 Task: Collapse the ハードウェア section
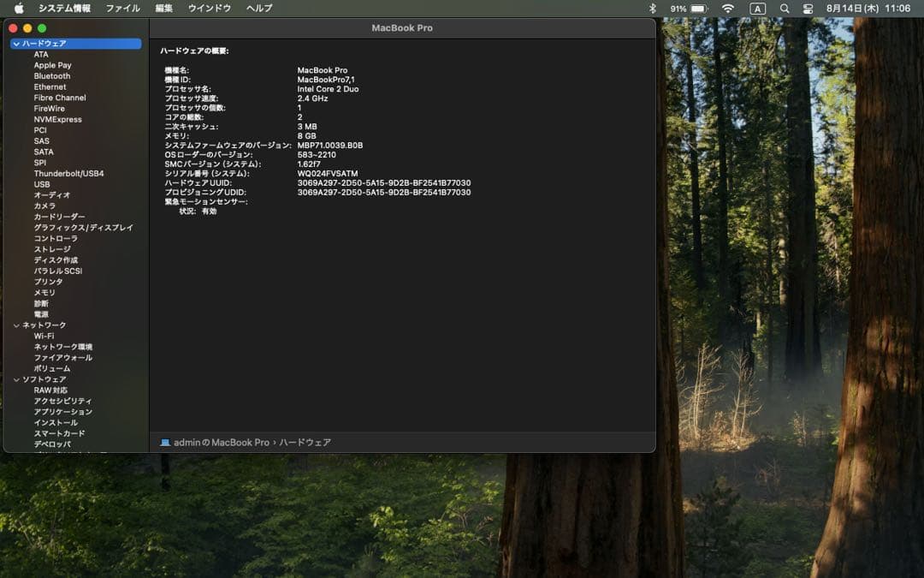pos(15,43)
